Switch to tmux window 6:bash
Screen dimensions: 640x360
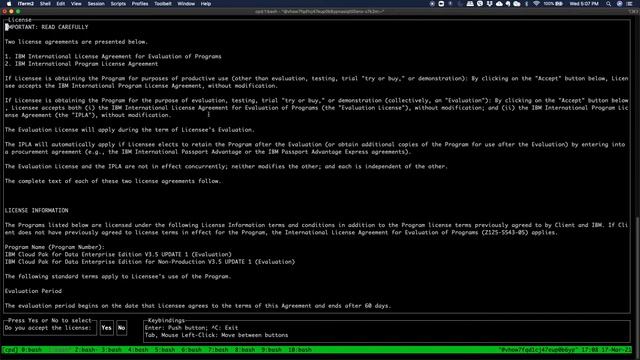click(191, 350)
